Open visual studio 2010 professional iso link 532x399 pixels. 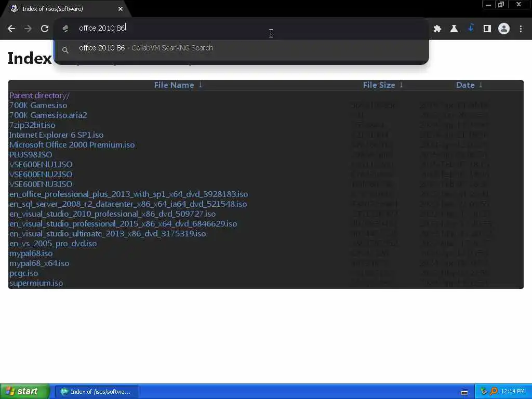pos(112,214)
